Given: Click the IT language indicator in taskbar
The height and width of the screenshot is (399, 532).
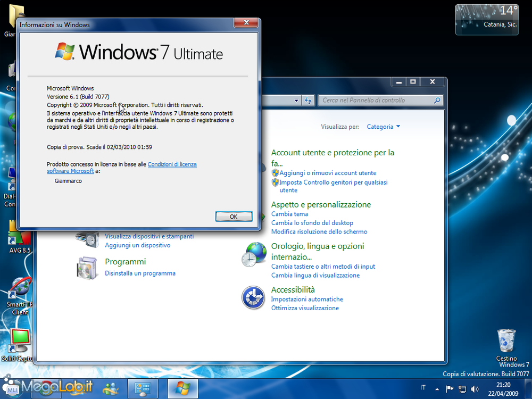Looking at the screenshot, I should [423, 388].
